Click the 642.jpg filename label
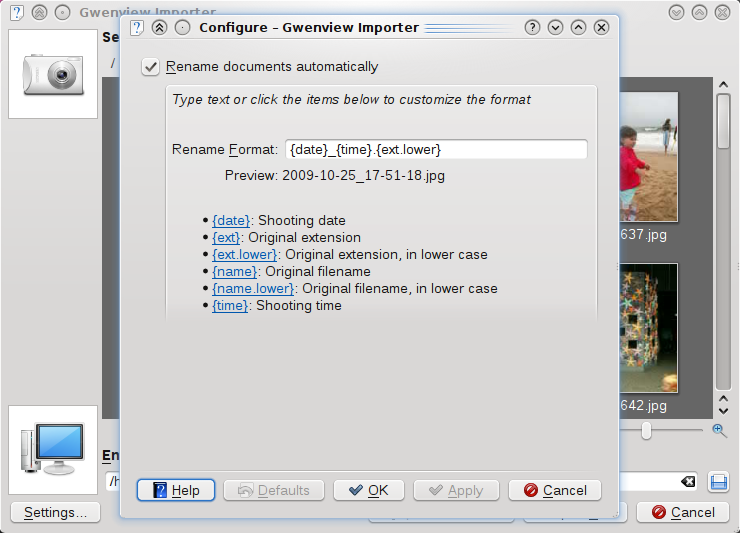 tap(643, 406)
